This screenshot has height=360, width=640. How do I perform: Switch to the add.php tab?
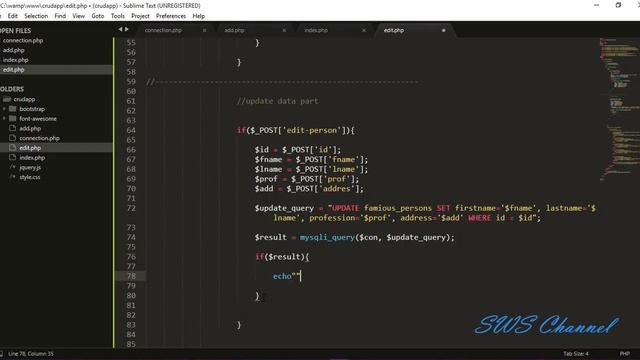(x=234, y=30)
